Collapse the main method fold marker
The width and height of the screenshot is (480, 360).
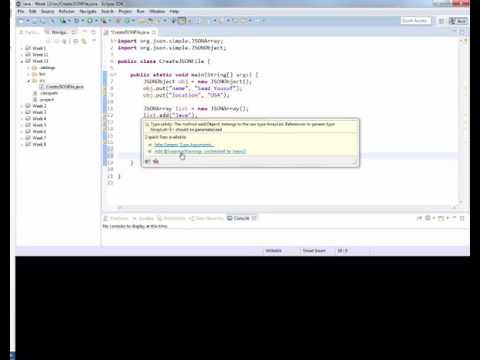(115, 75)
